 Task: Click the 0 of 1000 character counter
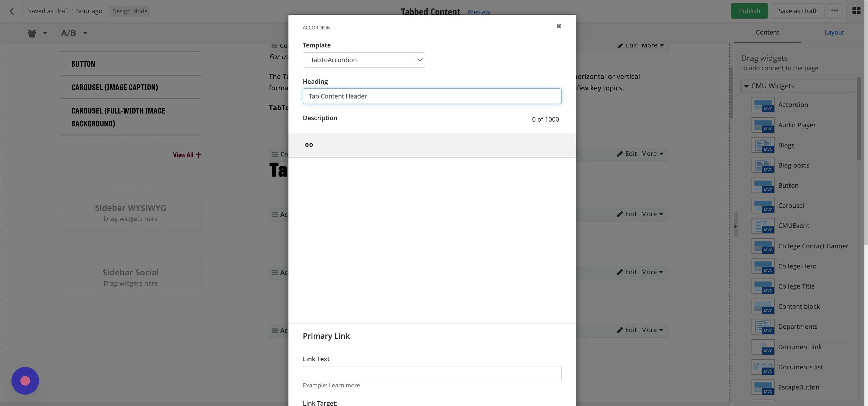click(x=545, y=120)
